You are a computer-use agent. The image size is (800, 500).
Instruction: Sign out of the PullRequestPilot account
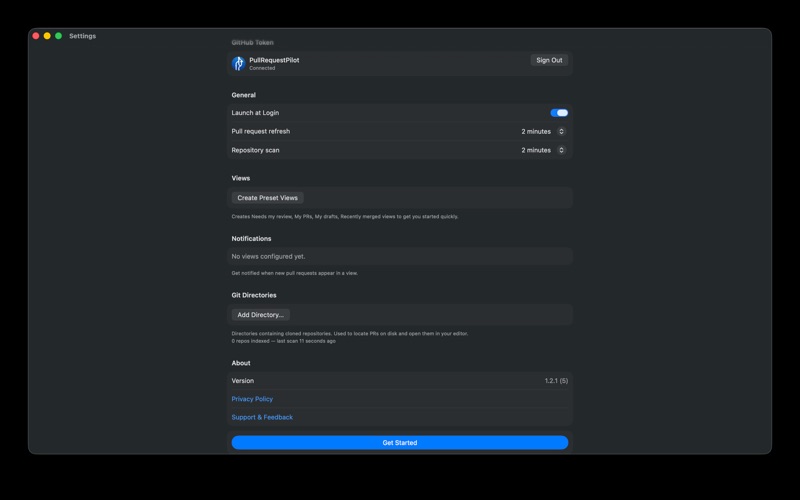pos(549,60)
